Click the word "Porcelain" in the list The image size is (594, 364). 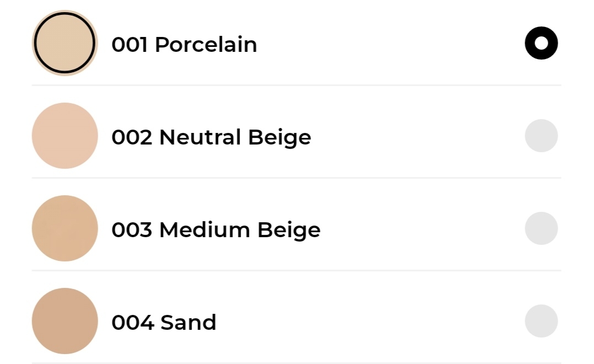(206, 44)
